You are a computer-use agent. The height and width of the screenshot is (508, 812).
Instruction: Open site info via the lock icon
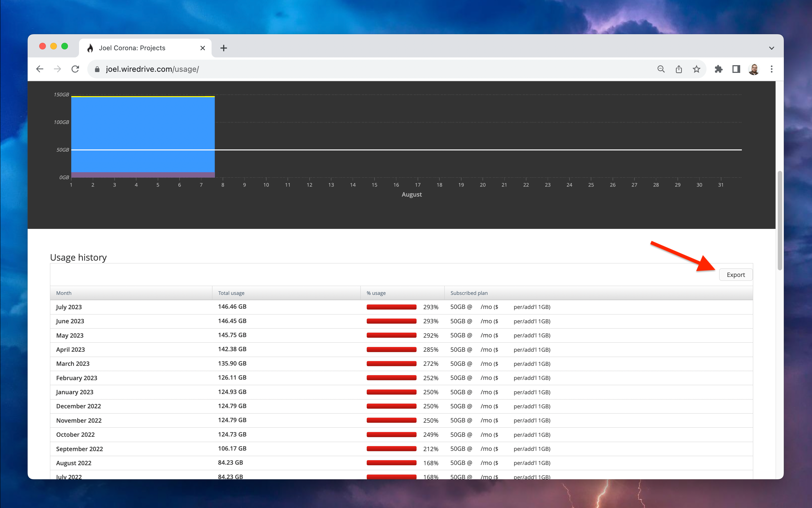pos(97,69)
